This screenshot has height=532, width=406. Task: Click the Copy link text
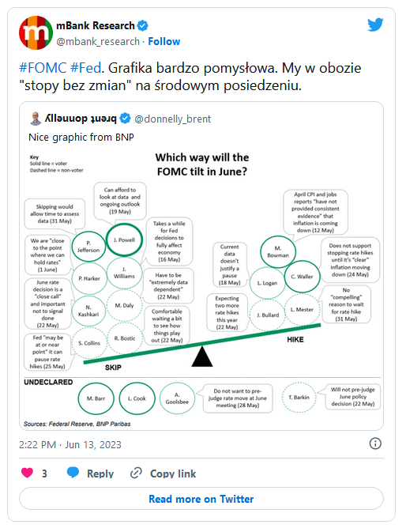pos(173,474)
